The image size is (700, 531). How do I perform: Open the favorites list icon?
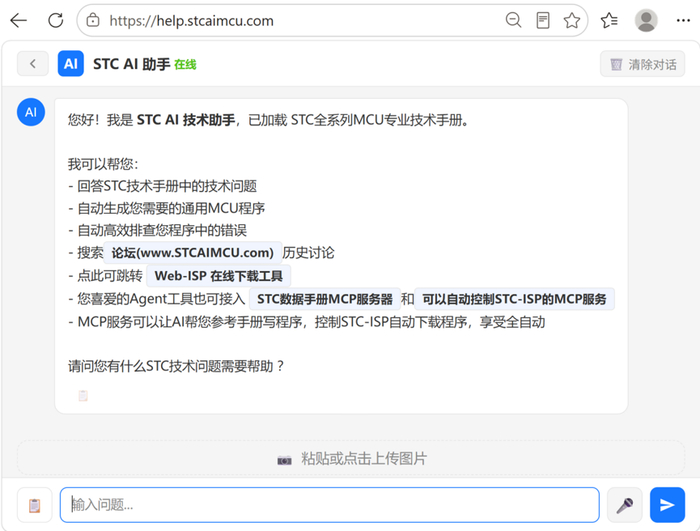click(x=609, y=21)
